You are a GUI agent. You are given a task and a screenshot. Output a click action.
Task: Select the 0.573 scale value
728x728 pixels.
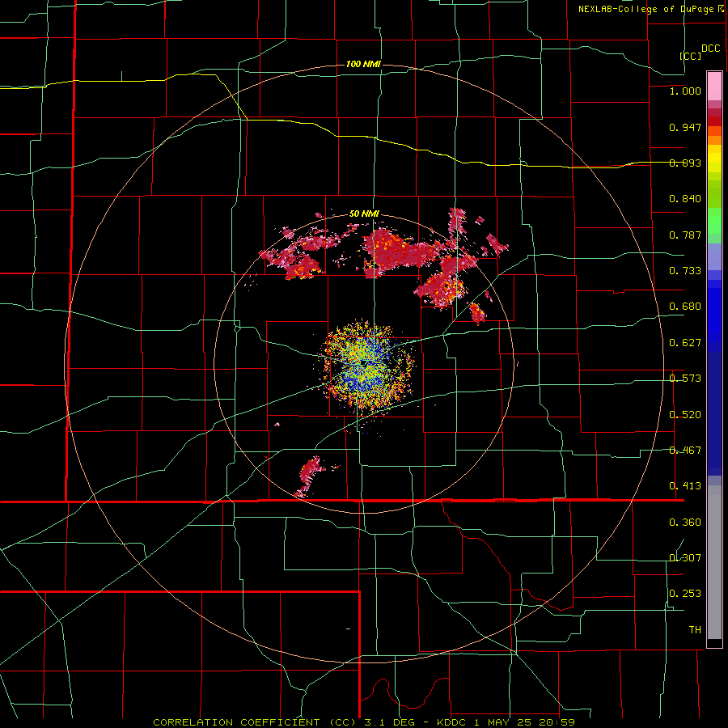(x=685, y=379)
